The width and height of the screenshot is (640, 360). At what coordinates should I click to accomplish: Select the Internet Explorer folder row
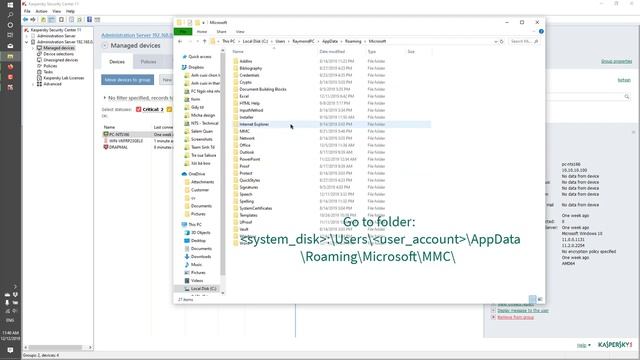pos(331,124)
